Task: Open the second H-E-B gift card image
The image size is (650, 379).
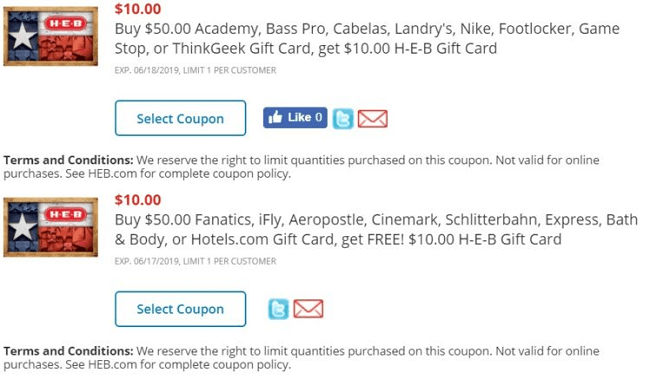Action: click(51, 227)
